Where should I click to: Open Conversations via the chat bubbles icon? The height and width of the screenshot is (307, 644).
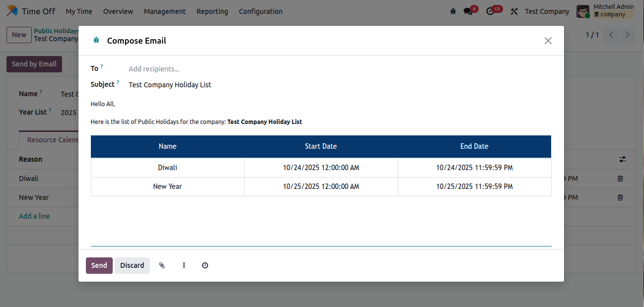point(467,10)
